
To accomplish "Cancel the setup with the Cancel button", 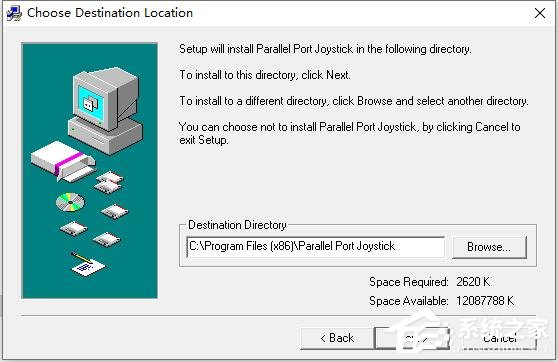I will click(x=500, y=338).
